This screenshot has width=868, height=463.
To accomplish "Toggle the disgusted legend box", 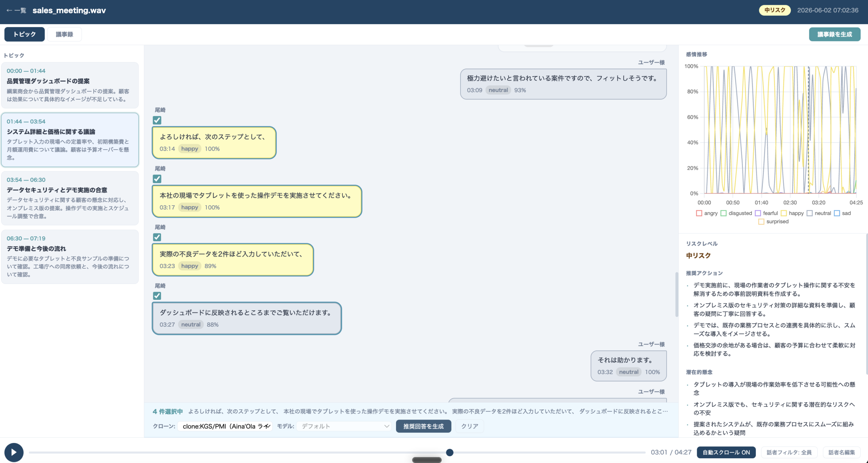I will click(723, 213).
